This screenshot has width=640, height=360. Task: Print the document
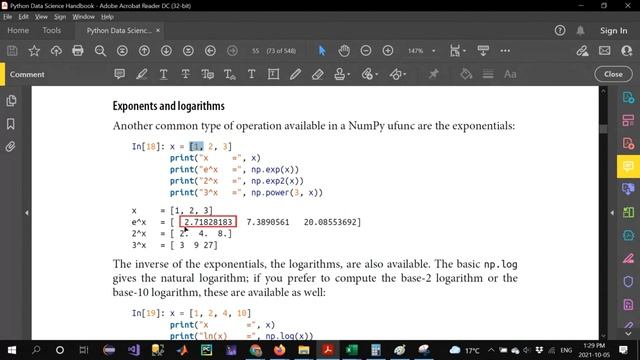(78, 51)
